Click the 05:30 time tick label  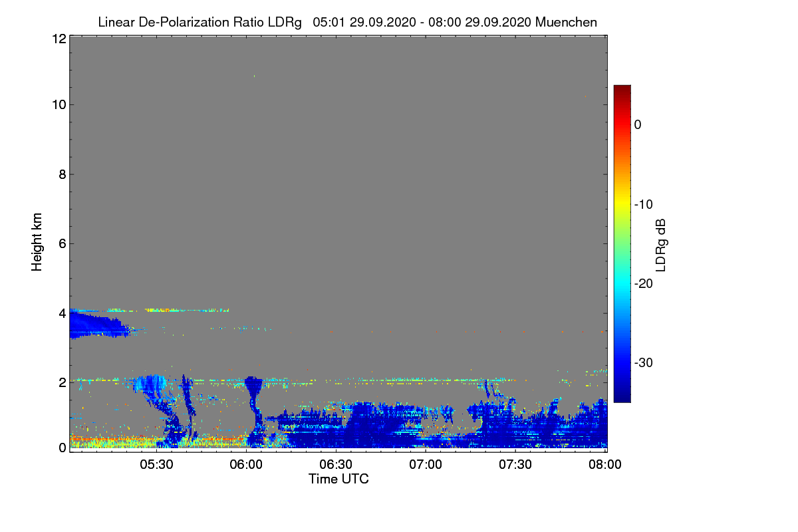(x=156, y=464)
